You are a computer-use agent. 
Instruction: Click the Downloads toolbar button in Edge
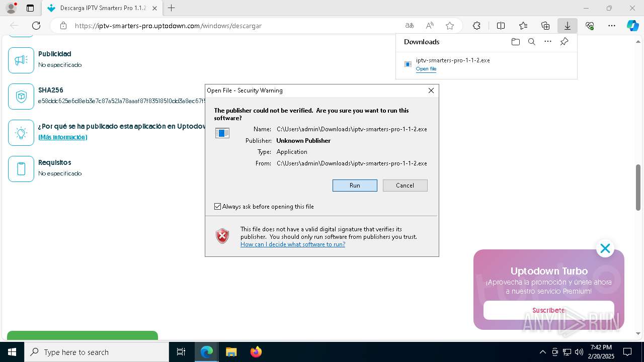(567, 26)
